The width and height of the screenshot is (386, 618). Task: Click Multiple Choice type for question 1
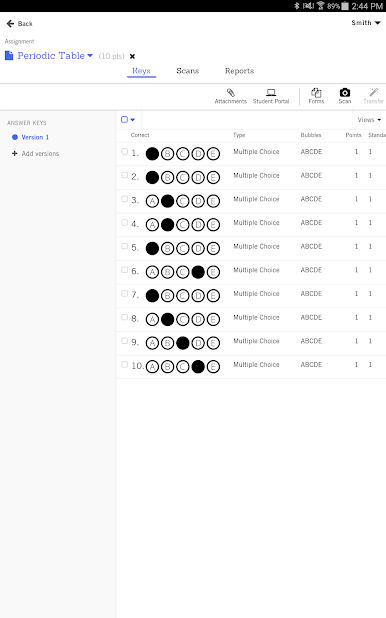pyautogui.click(x=256, y=152)
